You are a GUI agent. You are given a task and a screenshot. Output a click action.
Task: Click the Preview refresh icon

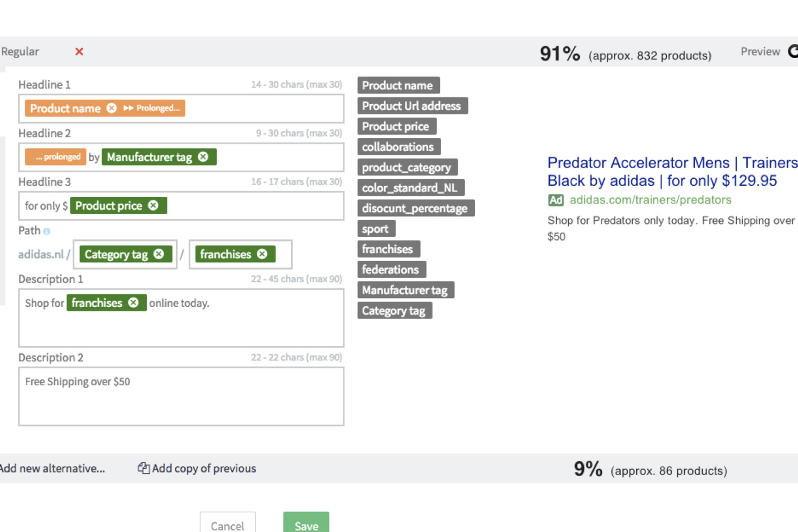pos(794,51)
